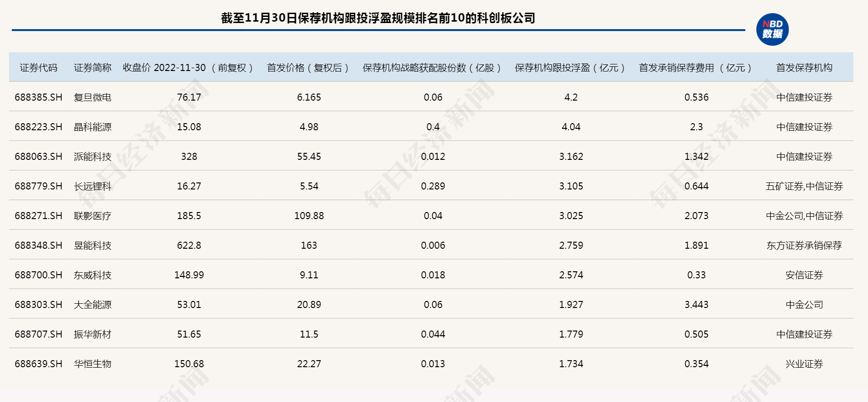Click underwriting fee 2.3
Viewport: 868px width, 402px height.
click(697, 127)
